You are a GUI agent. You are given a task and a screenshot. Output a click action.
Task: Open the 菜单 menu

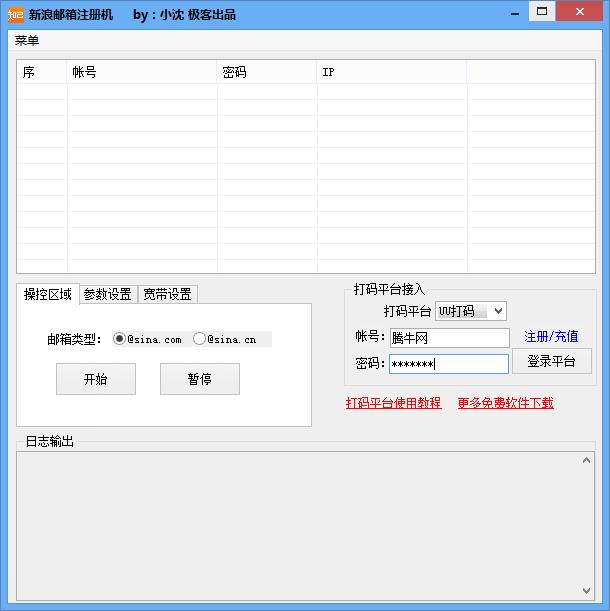pyautogui.click(x=27, y=41)
